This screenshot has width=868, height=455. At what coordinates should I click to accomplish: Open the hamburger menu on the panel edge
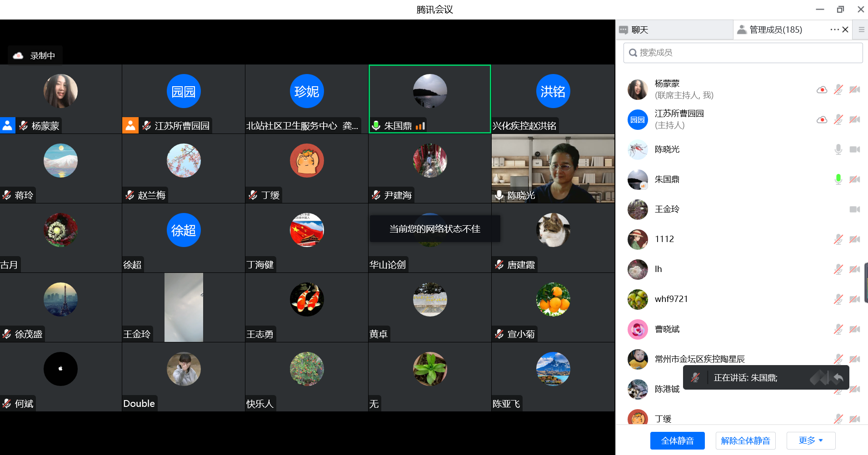(x=861, y=30)
